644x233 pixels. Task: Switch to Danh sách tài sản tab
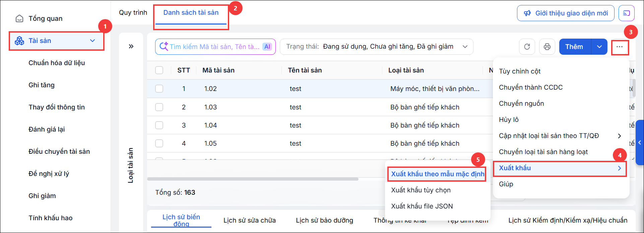pos(191,13)
